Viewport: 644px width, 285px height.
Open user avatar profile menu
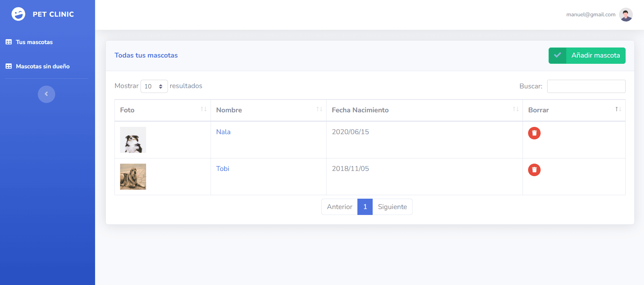coord(626,15)
